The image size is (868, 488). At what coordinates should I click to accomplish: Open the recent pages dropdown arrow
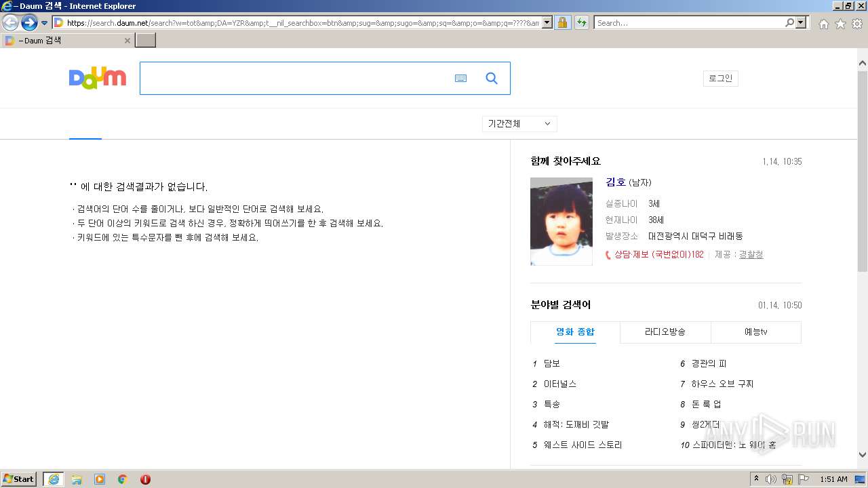(x=45, y=23)
